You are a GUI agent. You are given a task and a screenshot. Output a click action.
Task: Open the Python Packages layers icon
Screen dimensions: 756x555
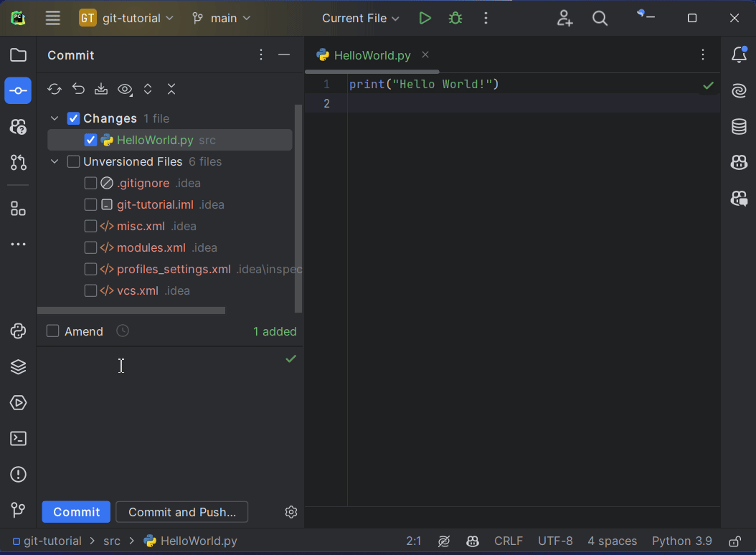tap(18, 367)
